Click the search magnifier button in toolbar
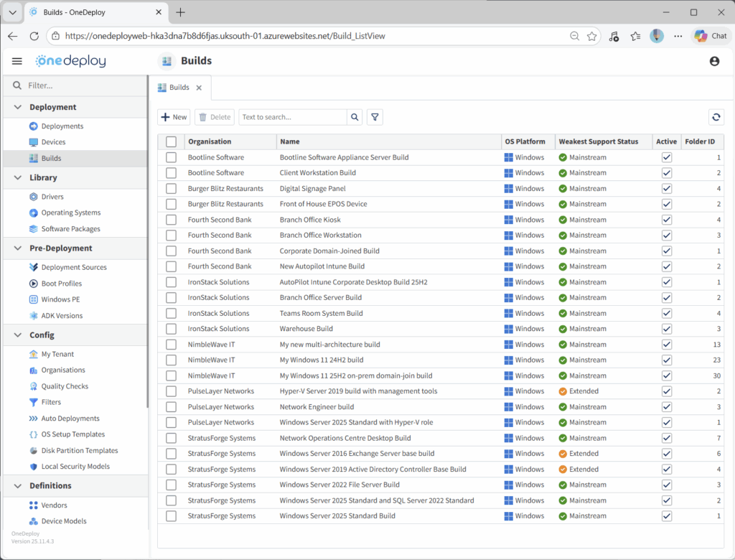Image resolution: width=735 pixels, height=560 pixels. tap(355, 117)
